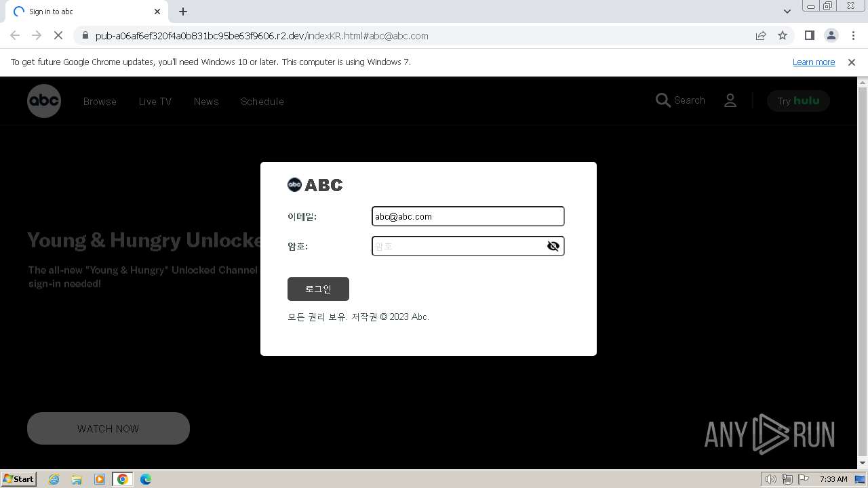Stop loading the page
The height and width of the screenshot is (488, 868).
58,36
